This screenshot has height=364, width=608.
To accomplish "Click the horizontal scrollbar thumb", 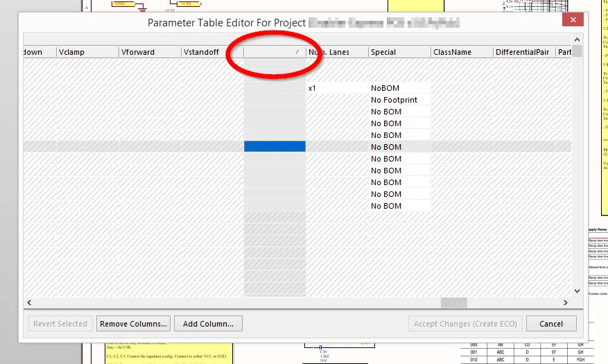I will [454, 303].
